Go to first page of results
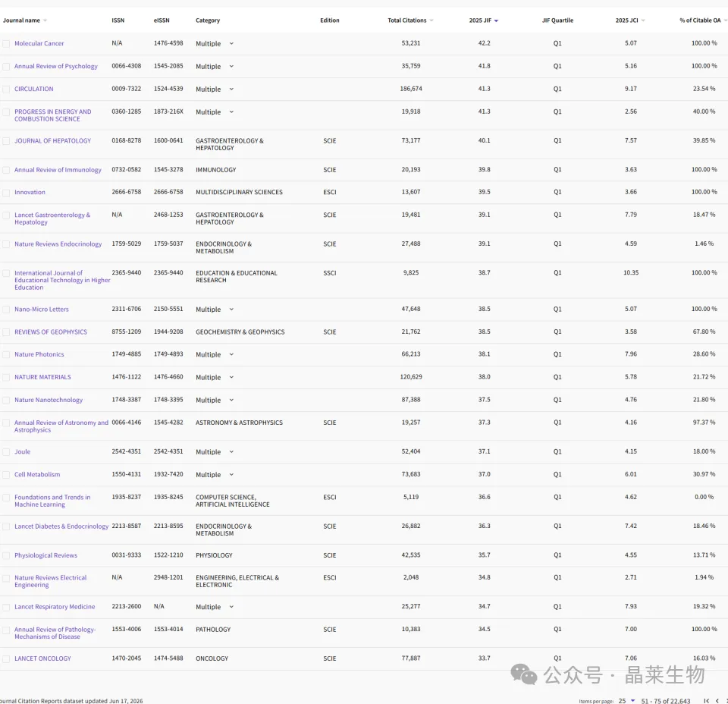Image resolution: width=728 pixels, height=704 pixels. pos(706,701)
